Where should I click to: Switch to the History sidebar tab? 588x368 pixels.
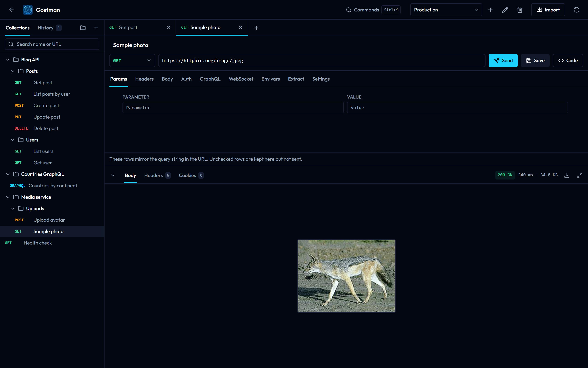[x=49, y=28]
